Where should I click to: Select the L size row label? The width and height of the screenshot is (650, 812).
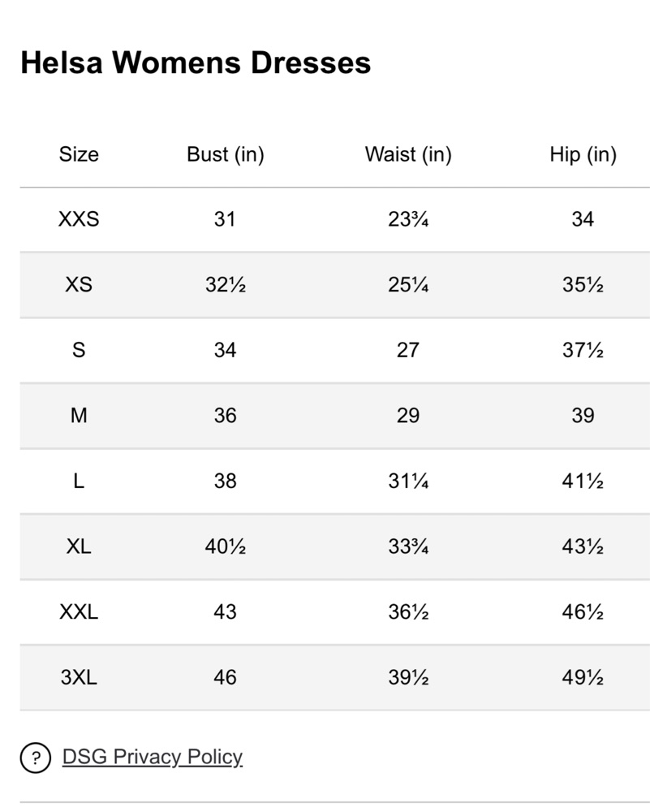pyautogui.click(x=79, y=481)
